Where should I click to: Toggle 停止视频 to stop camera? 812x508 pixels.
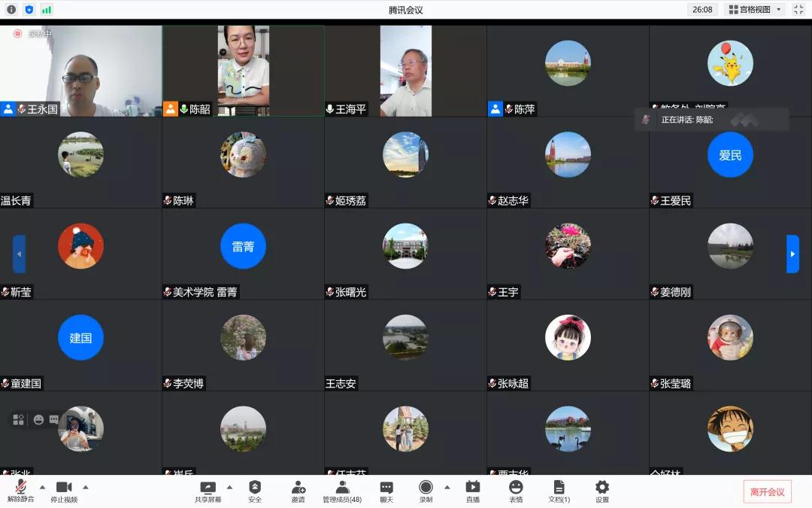pos(64,488)
